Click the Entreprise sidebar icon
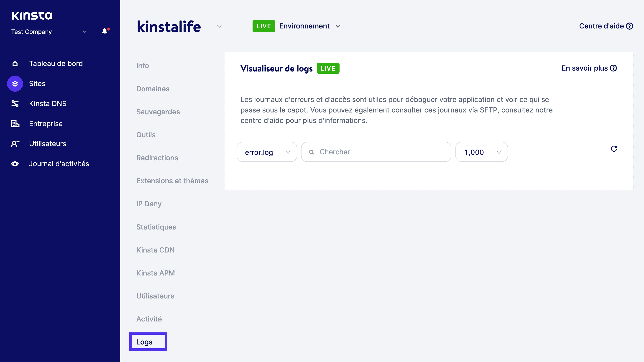The width and height of the screenshot is (644, 362). tap(15, 123)
